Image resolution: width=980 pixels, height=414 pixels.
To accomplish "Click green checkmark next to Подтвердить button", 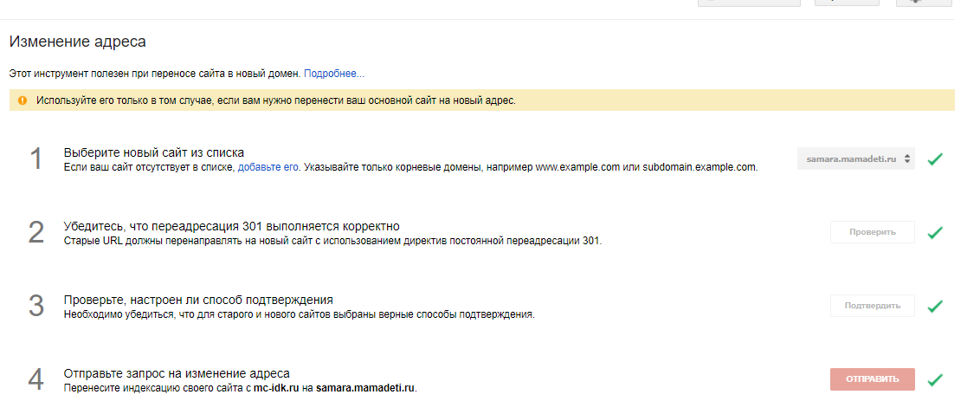I will [935, 306].
